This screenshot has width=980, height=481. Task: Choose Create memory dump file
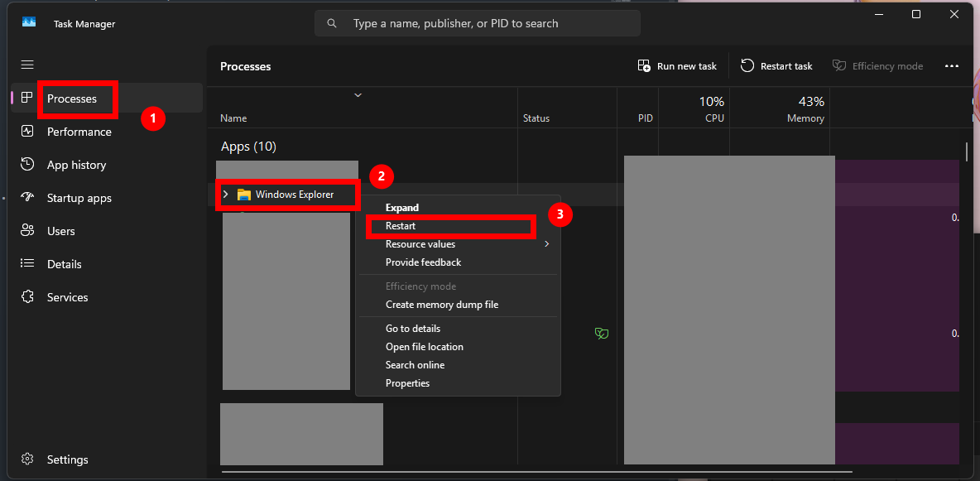pos(442,305)
